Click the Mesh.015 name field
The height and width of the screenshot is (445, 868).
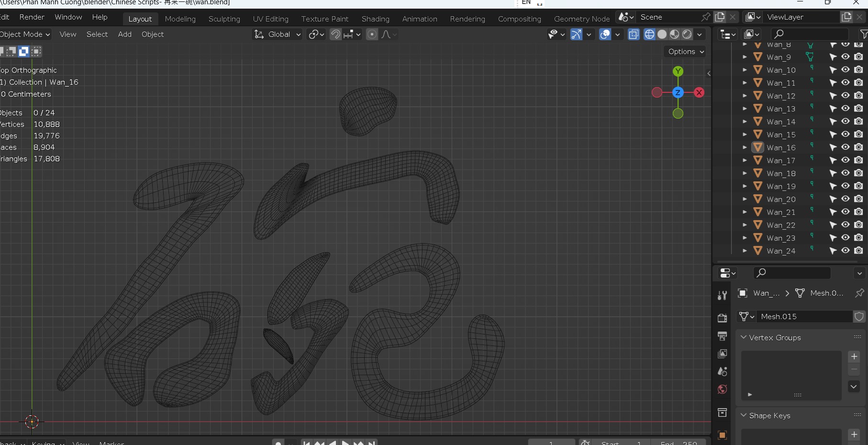(805, 316)
